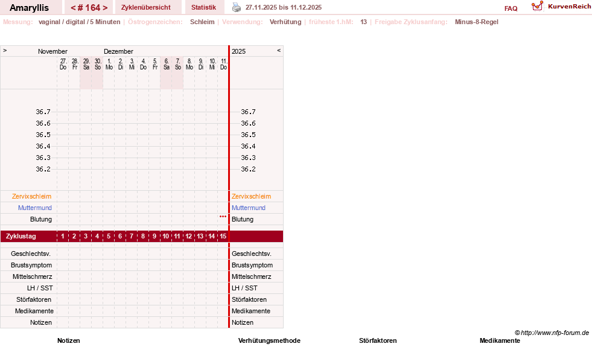Click the früheste 1.hM value 13

click(x=363, y=22)
